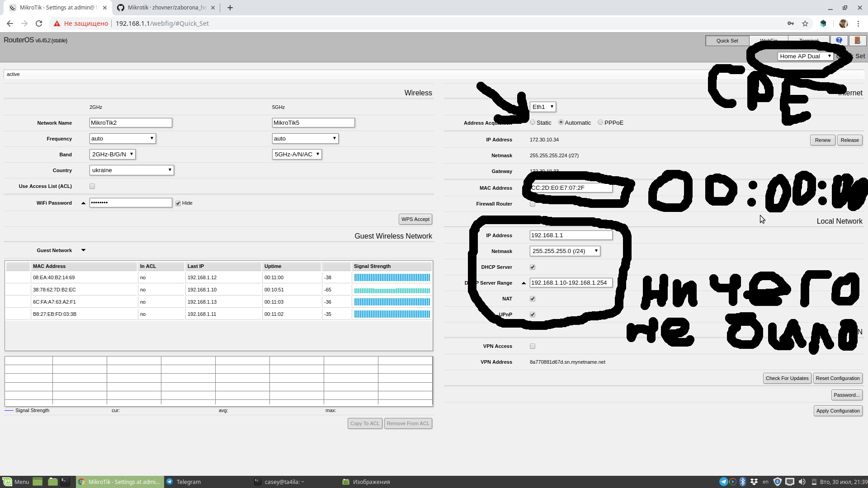This screenshot has width=868, height=488.
Task: Launch the terminal from panel launcher
Action: coord(66,482)
